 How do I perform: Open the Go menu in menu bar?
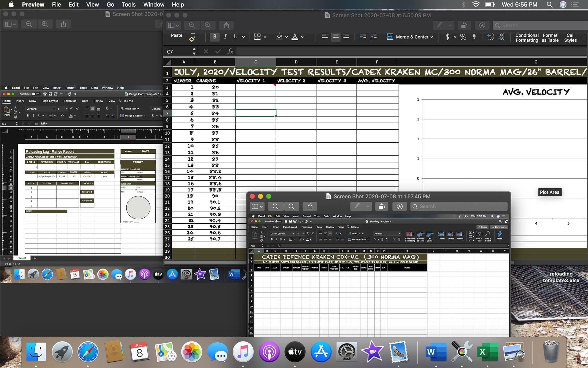click(110, 5)
